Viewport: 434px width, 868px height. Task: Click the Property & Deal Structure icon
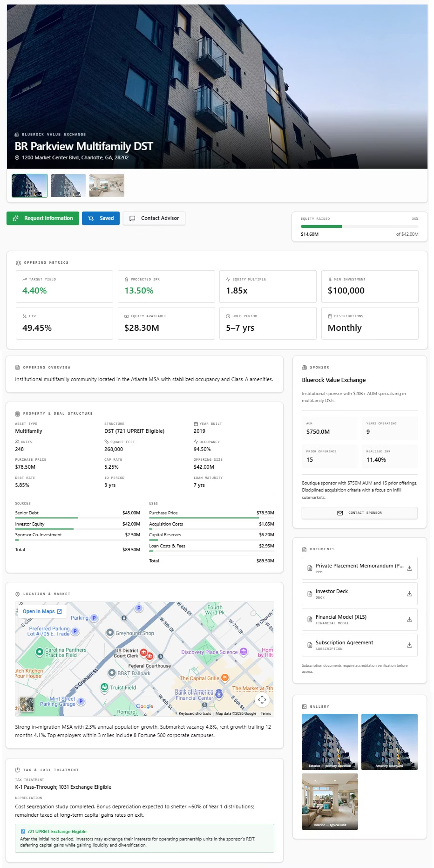click(17, 414)
